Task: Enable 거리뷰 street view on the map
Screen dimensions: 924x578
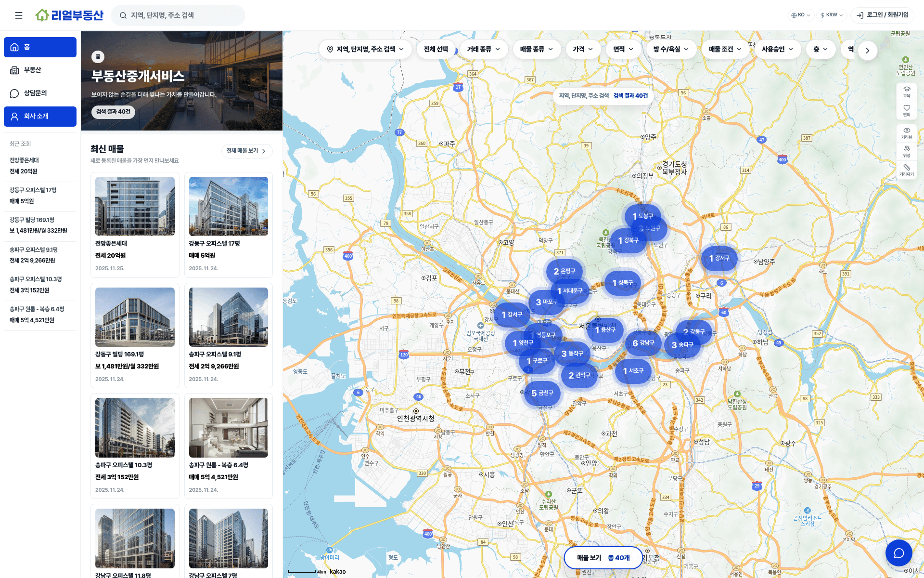Action: 907,133
